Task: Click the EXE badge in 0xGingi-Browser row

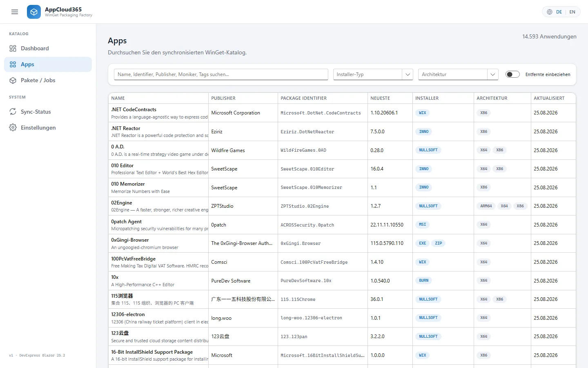Action: point(423,243)
